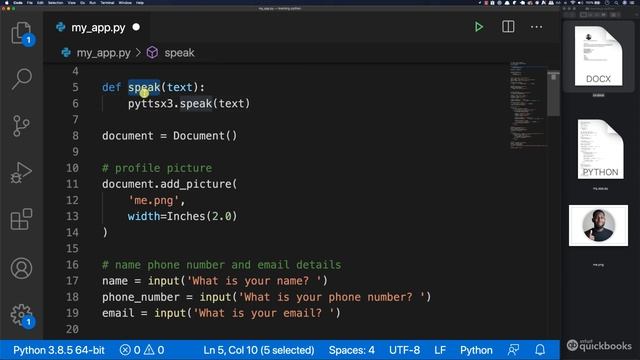Image resolution: width=640 pixels, height=360 pixels.
Task: Open the Apple menu
Action: coord(7,2)
